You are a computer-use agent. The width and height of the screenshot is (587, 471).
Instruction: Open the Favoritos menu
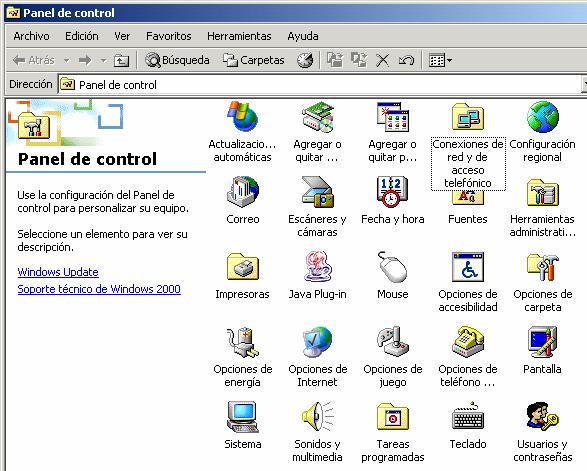168,36
